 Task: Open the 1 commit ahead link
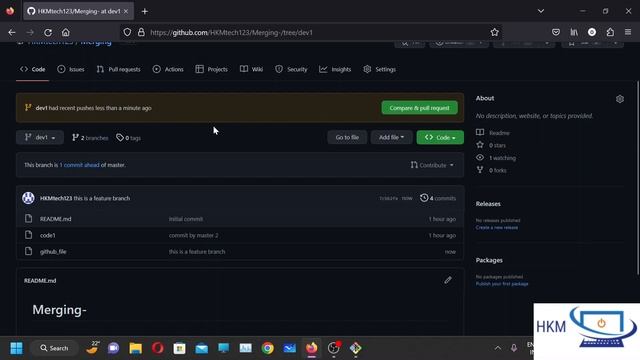pyautogui.click(x=80, y=165)
